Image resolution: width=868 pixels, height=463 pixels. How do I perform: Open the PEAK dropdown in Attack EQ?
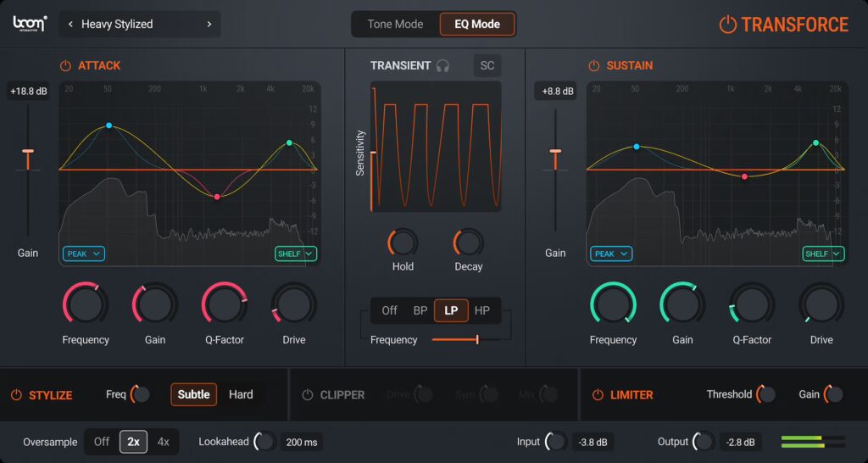pyautogui.click(x=84, y=254)
